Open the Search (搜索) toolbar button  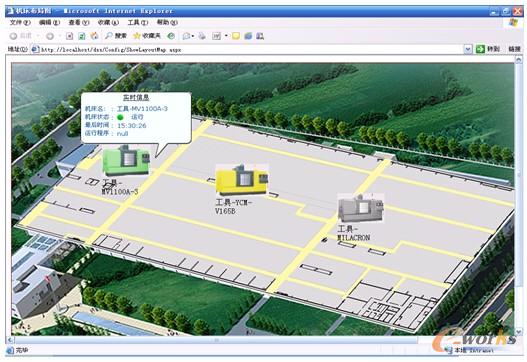[x=116, y=36]
